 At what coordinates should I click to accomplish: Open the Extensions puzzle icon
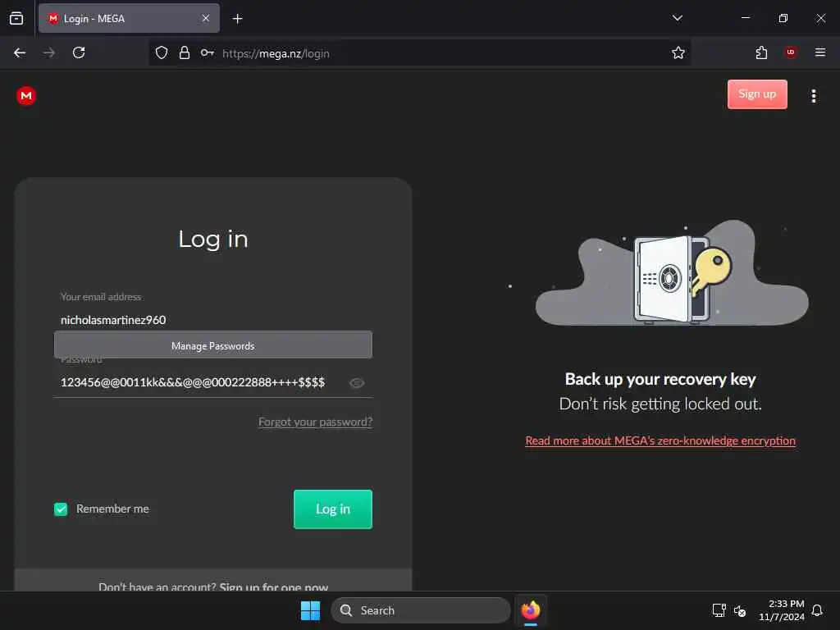(761, 52)
